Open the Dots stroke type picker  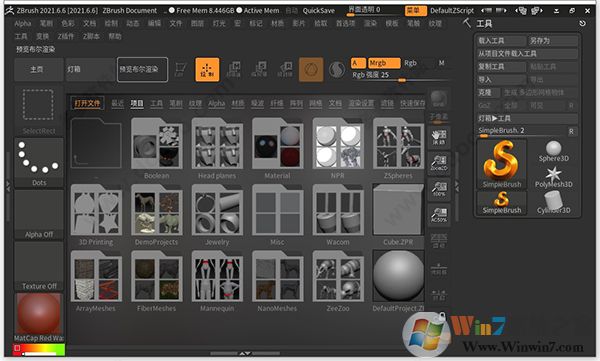39,162
